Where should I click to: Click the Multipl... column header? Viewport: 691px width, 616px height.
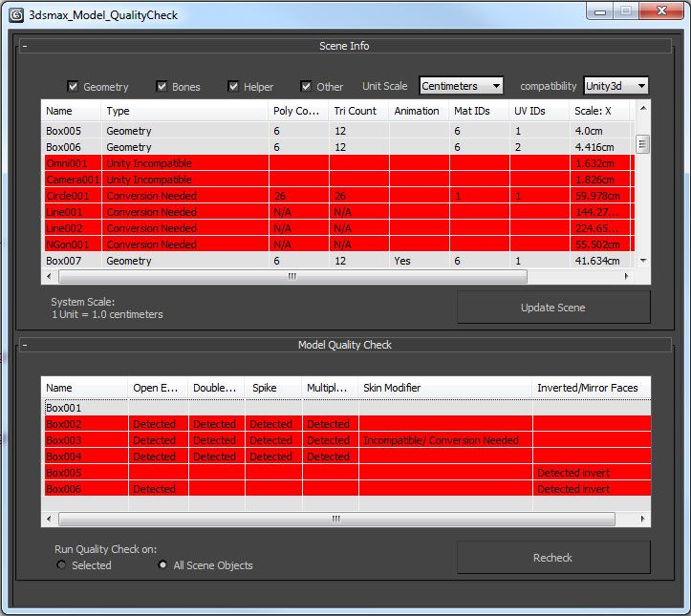click(330, 388)
